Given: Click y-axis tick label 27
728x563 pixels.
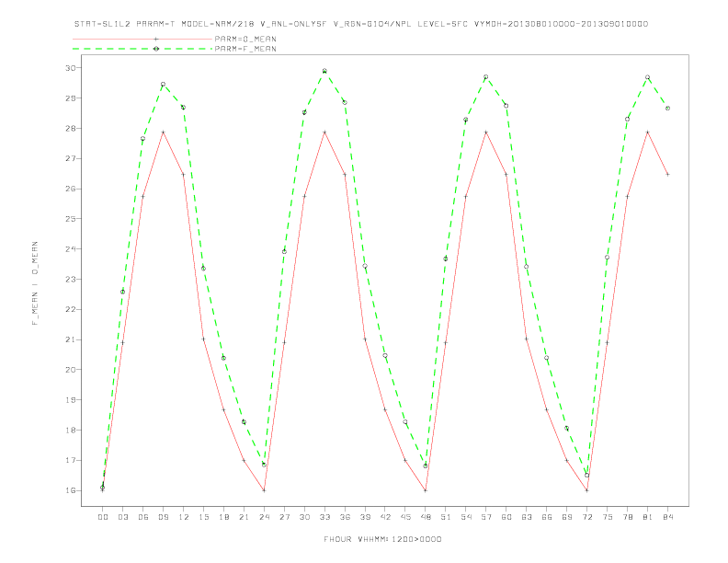Looking at the screenshot, I should [x=71, y=158].
